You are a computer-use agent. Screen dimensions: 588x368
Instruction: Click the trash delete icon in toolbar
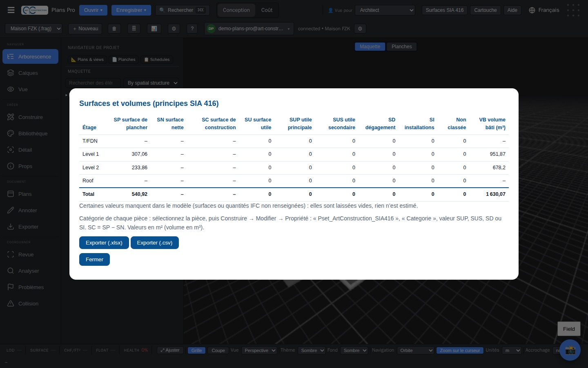[x=114, y=29]
